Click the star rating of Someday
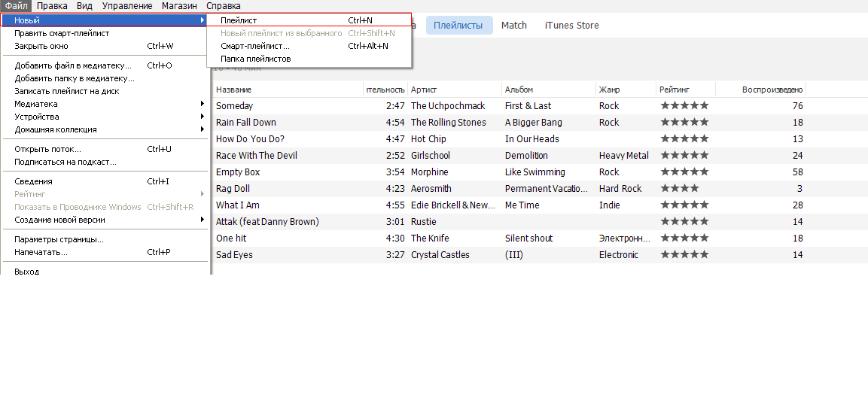This screenshot has width=868, height=401. coord(684,105)
